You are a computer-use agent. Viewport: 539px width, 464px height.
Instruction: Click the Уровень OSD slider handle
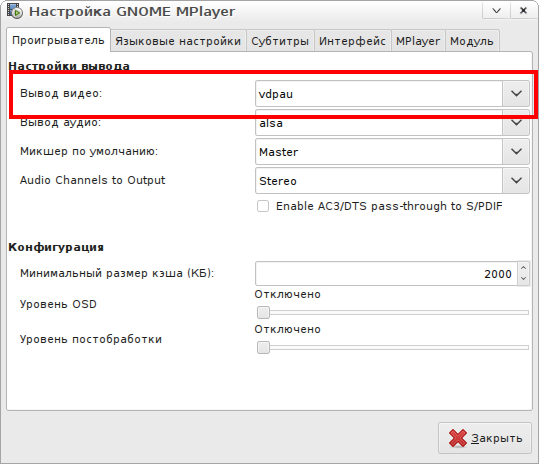point(264,312)
